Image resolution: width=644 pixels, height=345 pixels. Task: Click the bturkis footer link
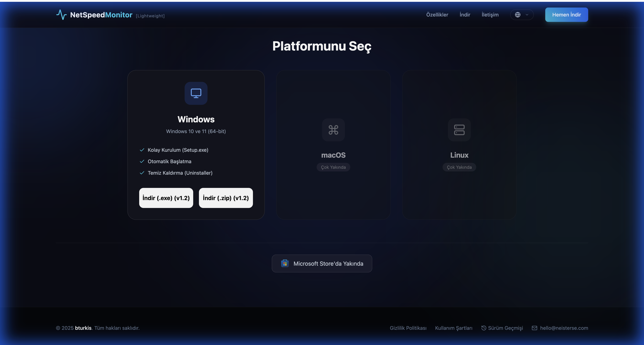click(x=83, y=328)
